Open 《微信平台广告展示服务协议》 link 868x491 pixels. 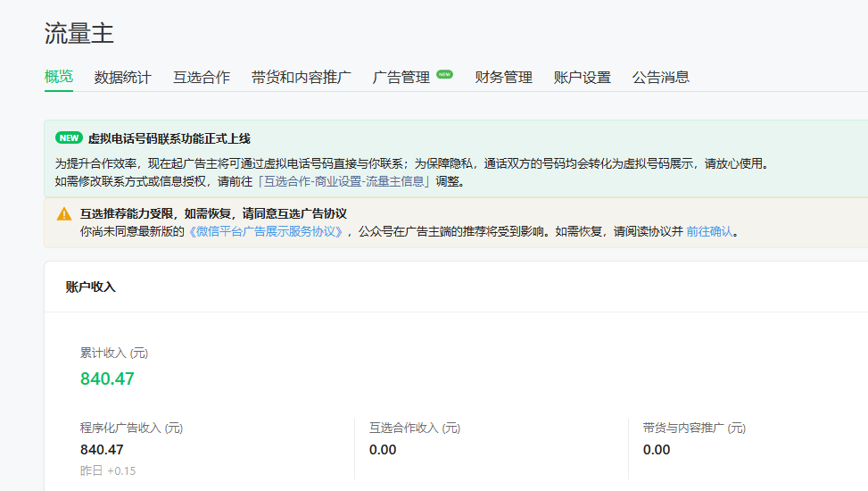[266, 231]
